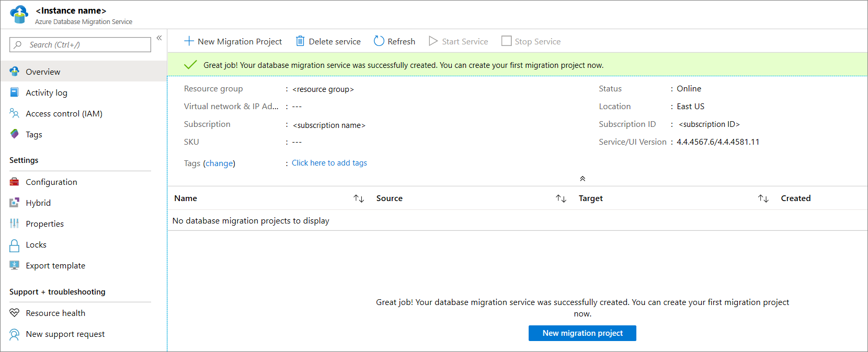The width and height of the screenshot is (868, 352).
Task: Click the Delete service trash icon
Action: (300, 41)
